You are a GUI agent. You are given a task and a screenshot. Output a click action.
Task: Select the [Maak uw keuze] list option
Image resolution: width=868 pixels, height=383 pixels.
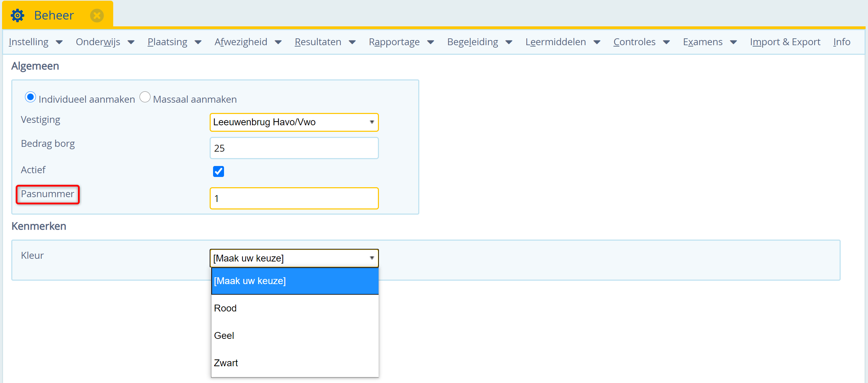(295, 281)
